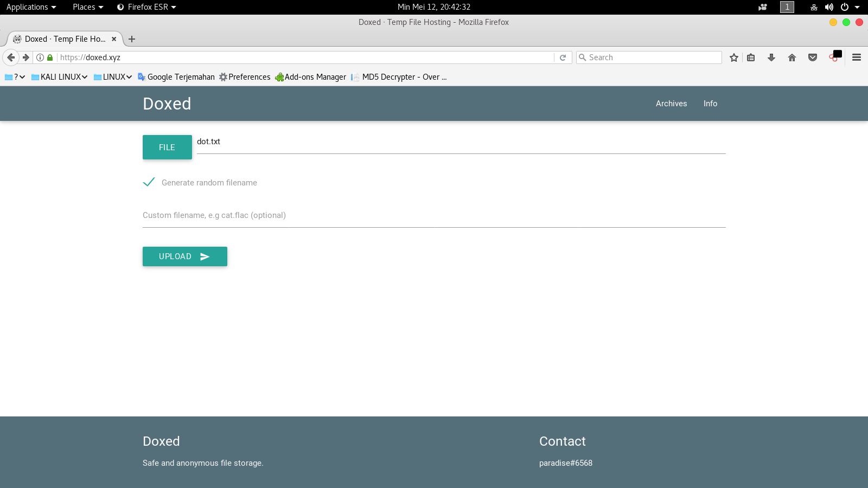Click the UPLOAD button

185,256
